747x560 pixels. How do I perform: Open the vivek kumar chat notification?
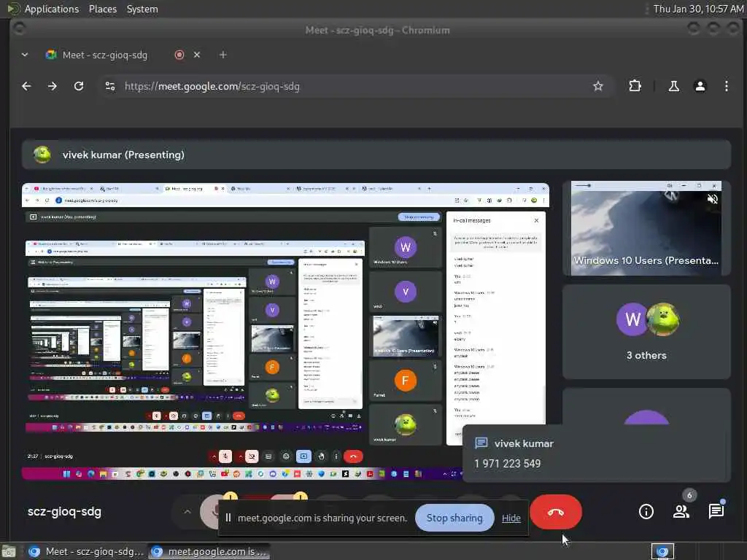click(597, 454)
